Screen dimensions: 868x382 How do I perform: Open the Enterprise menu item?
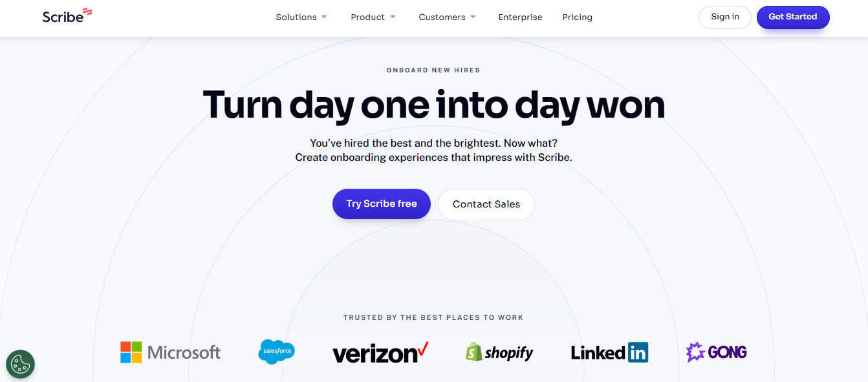(520, 17)
